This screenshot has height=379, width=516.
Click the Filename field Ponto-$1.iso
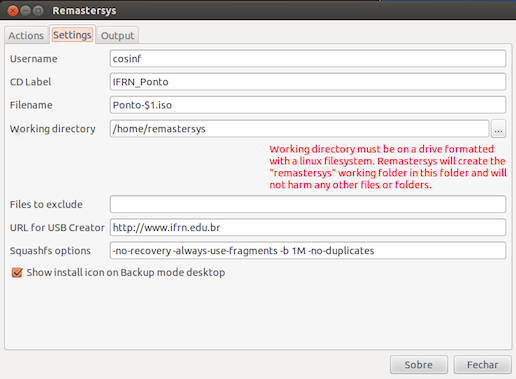[308, 105]
